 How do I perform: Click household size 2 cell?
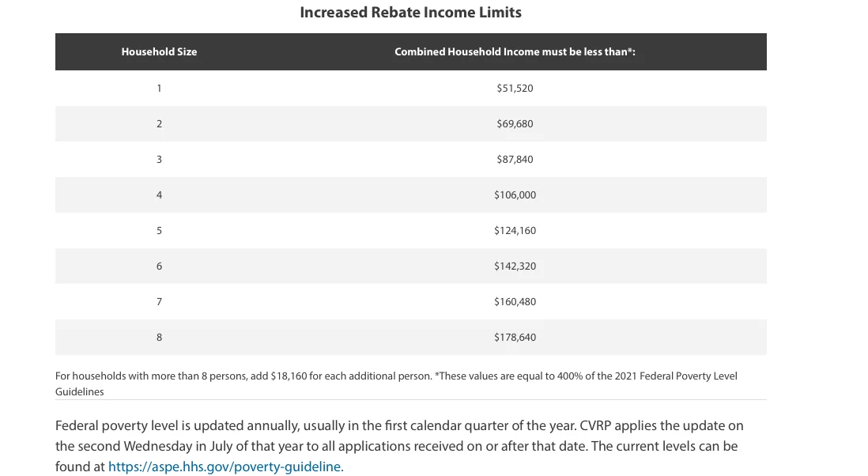[x=159, y=123]
